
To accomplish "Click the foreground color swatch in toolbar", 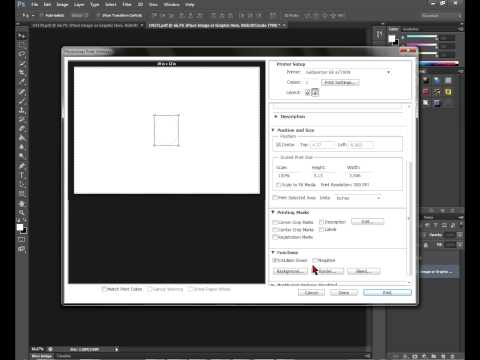I will 20,227.
